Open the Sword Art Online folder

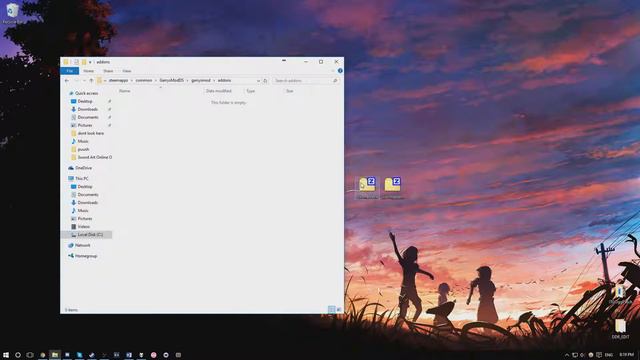(94, 157)
